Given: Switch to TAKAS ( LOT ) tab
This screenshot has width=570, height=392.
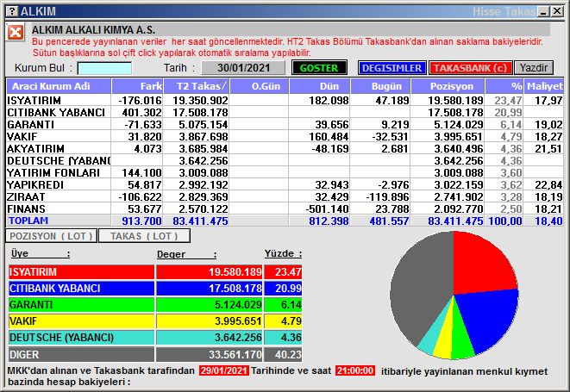Looking at the screenshot, I should (x=144, y=236).
